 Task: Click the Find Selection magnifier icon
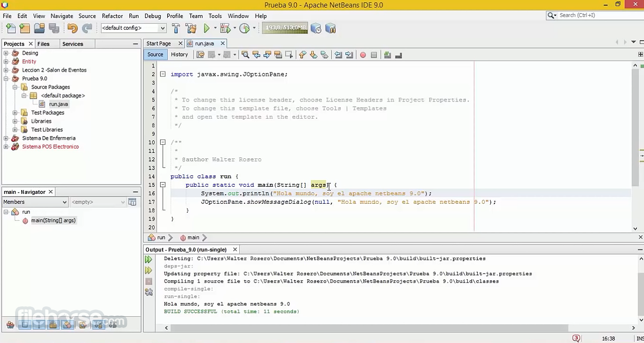[x=245, y=55]
